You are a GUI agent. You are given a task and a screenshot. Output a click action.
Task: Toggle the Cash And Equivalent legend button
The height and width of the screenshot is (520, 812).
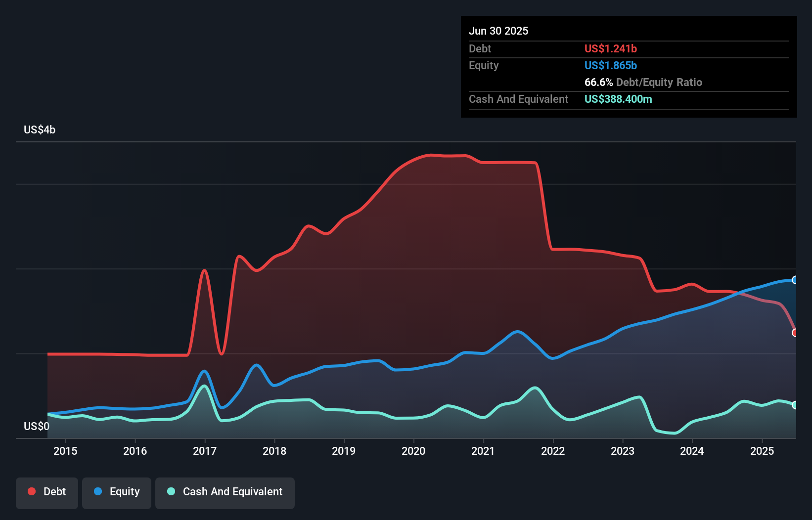click(225, 493)
